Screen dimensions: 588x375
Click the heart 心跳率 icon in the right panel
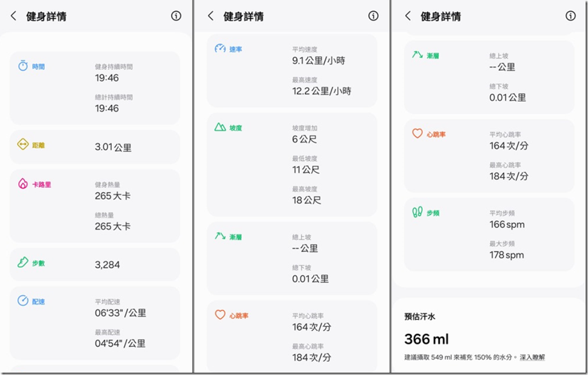click(x=417, y=134)
